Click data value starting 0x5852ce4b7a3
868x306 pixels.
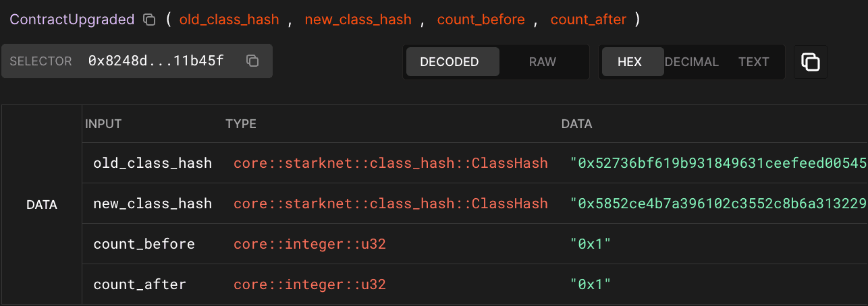pyautogui.click(x=719, y=204)
